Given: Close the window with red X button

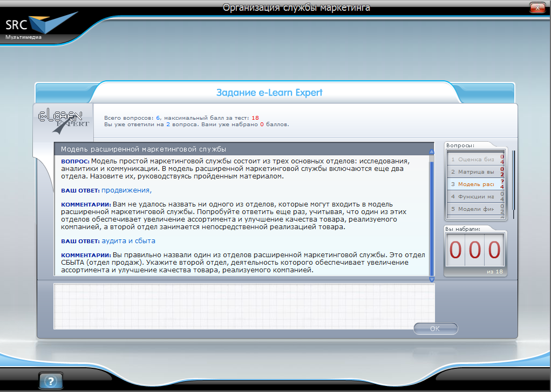Looking at the screenshot, I should pos(537,8).
